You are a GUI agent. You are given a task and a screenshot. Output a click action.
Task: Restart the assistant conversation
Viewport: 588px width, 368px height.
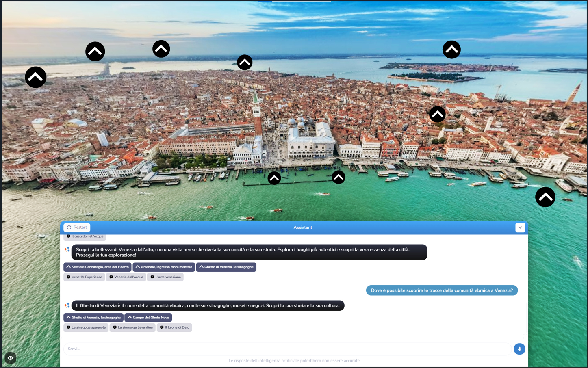coord(77,227)
